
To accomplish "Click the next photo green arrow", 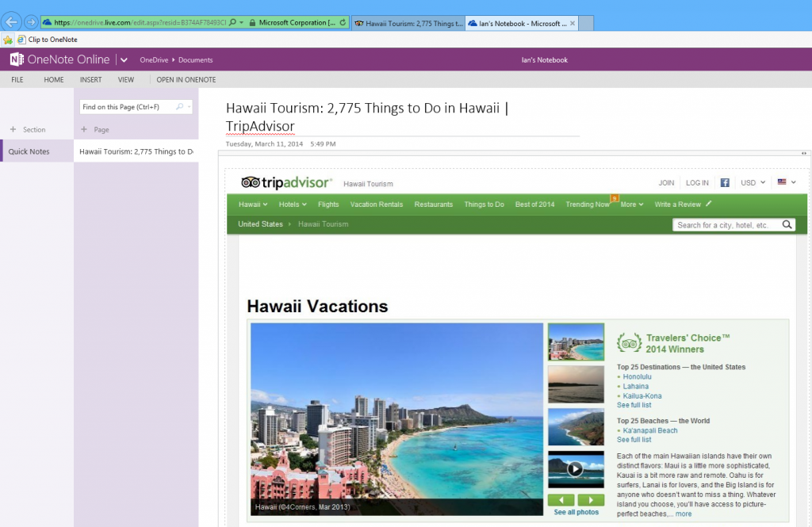I will coord(591,500).
